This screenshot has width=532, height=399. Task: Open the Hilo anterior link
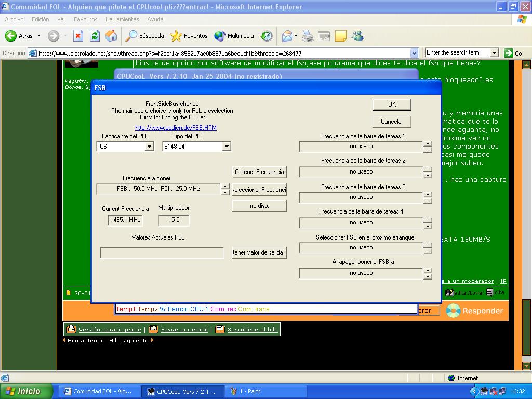(85, 340)
